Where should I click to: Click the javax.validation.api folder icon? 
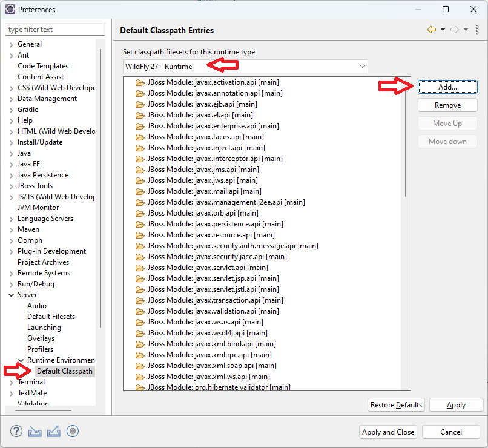coord(140,311)
